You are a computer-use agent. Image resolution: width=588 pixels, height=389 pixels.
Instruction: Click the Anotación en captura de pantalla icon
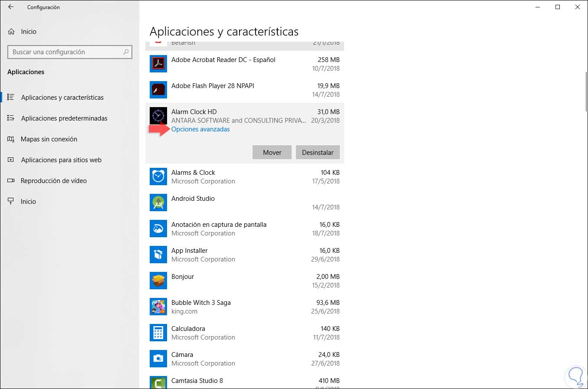pos(158,229)
